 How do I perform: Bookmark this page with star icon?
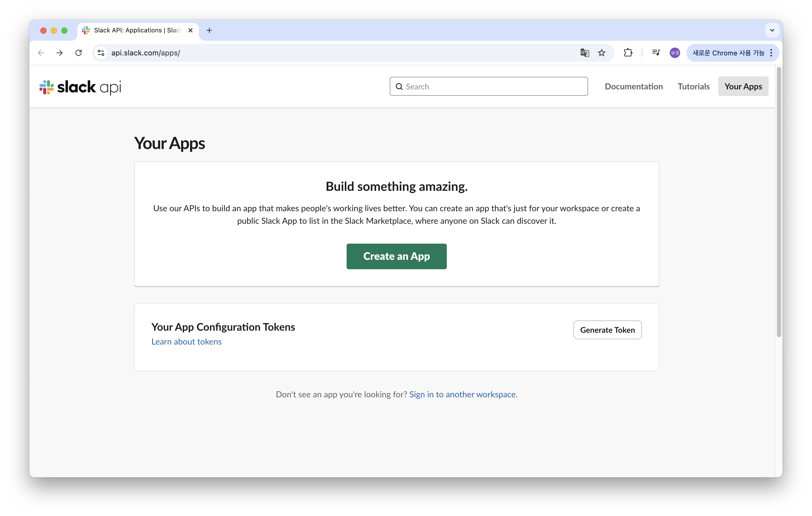point(602,53)
